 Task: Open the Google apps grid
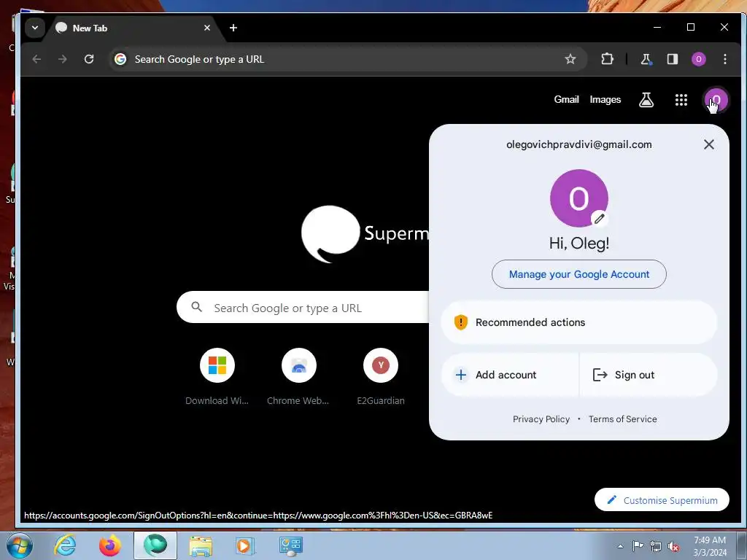[x=681, y=99]
